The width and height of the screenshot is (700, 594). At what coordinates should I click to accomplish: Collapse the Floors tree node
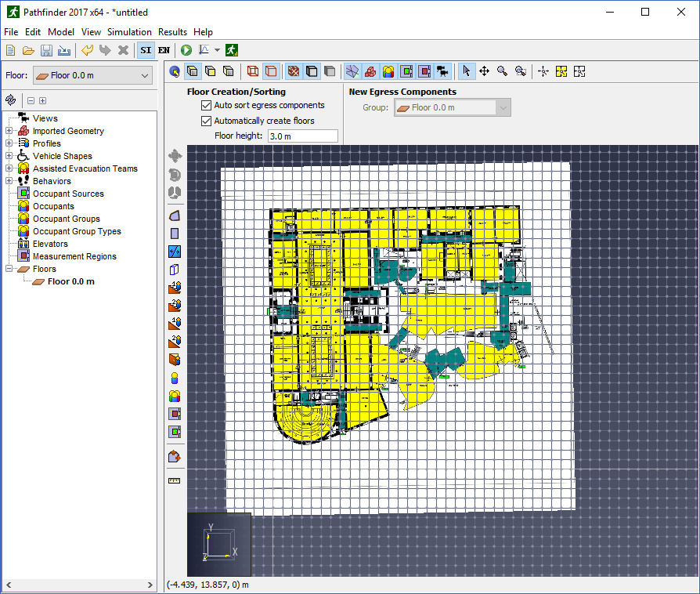(9, 269)
